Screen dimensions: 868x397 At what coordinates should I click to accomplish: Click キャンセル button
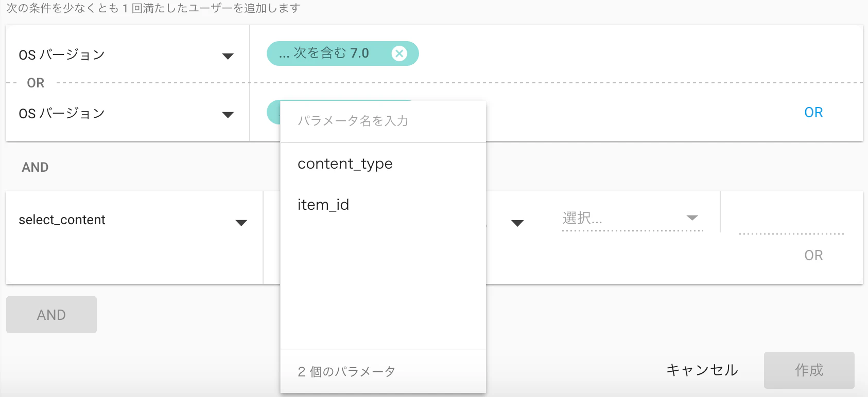702,370
